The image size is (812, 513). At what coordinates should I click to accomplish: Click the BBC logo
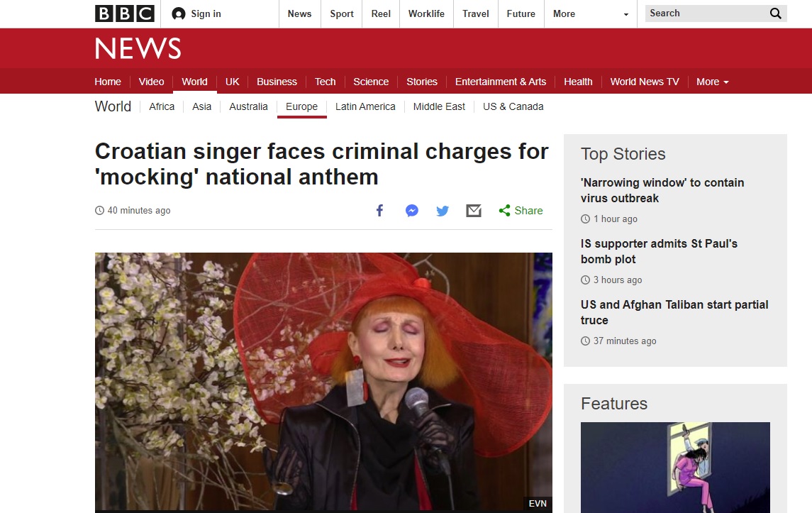pos(124,13)
